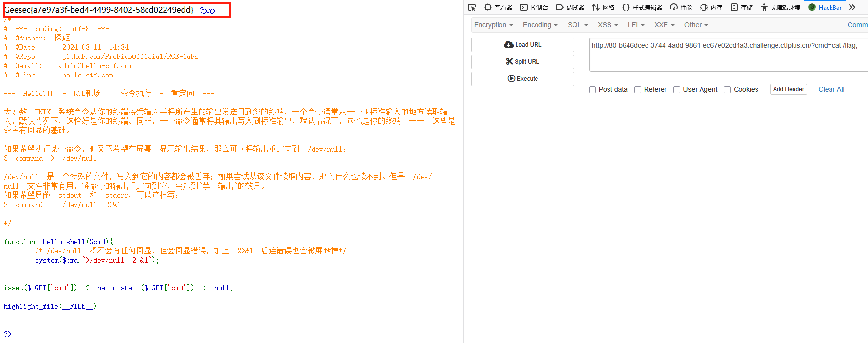Click the github.com/ProbiusOfficial/RCE-labs repo text
Viewport: 868px width, 343px height.
[x=130, y=57]
